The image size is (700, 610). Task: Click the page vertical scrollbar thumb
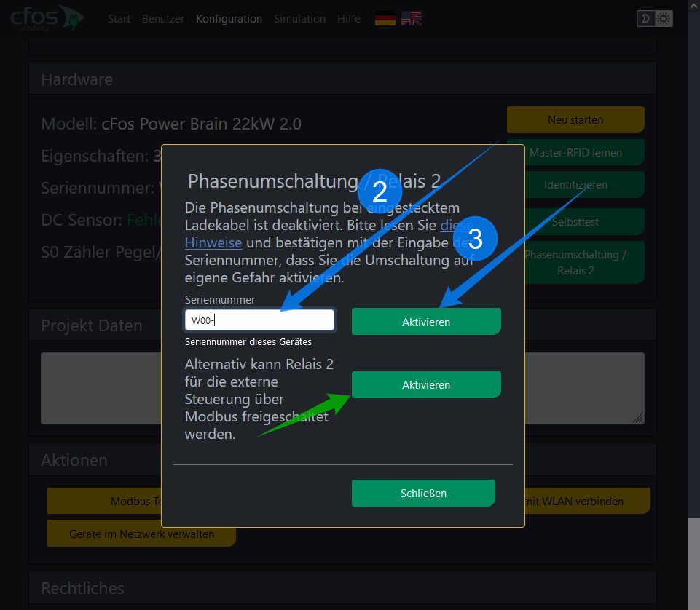[x=693, y=563]
